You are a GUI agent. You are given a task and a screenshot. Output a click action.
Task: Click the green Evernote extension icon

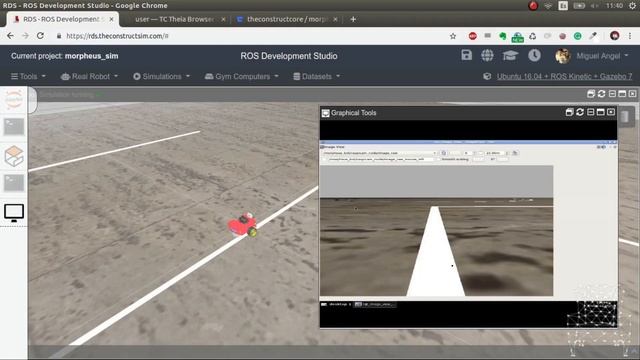[x=502, y=36]
